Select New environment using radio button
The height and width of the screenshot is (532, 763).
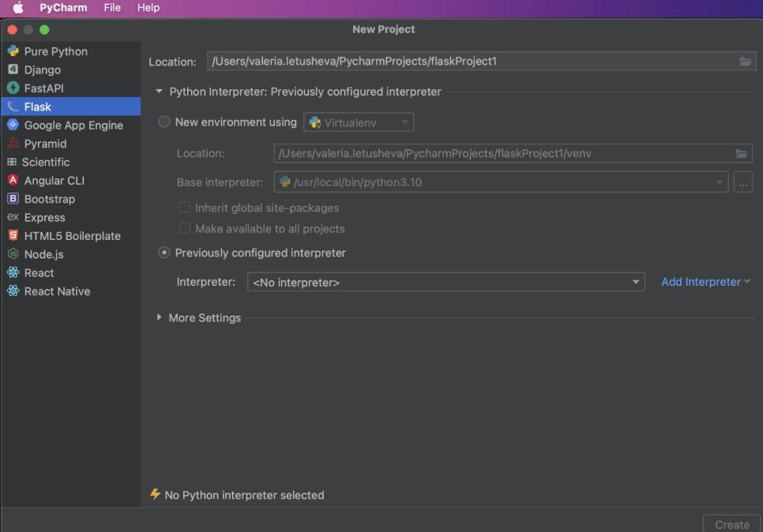[164, 122]
